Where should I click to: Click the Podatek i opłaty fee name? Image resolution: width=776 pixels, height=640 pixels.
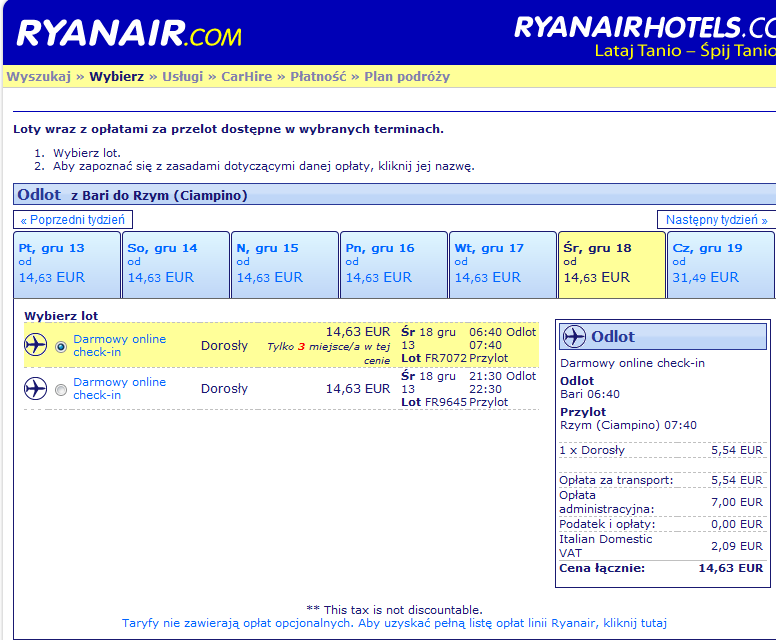[x=607, y=524]
